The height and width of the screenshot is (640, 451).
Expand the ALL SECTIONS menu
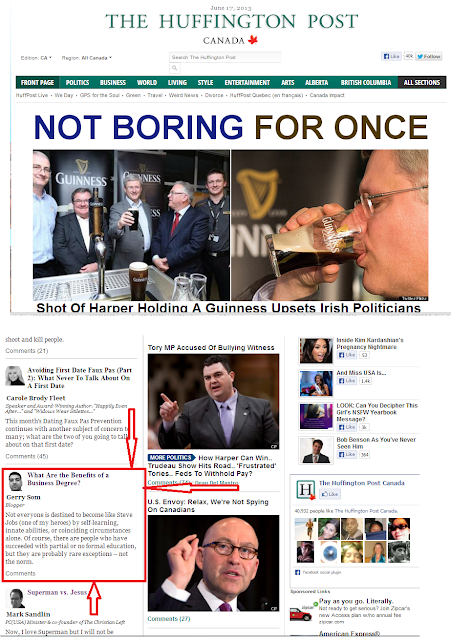(x=422, y=82)
